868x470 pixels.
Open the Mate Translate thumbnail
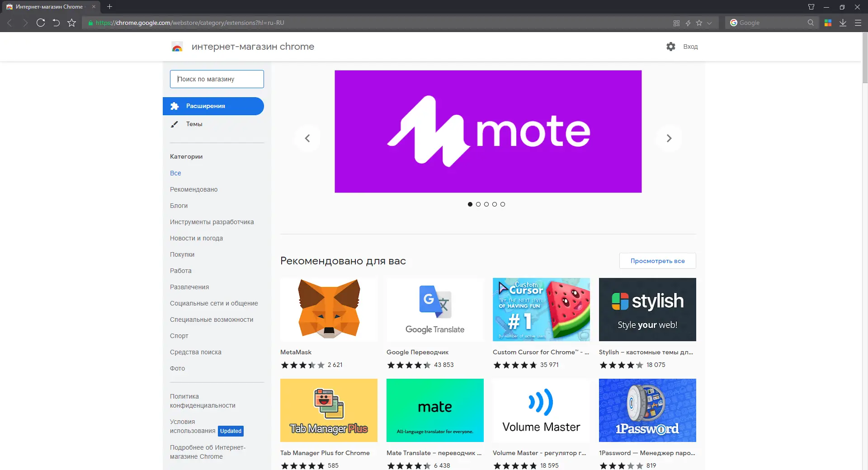[x=435, y=410]
